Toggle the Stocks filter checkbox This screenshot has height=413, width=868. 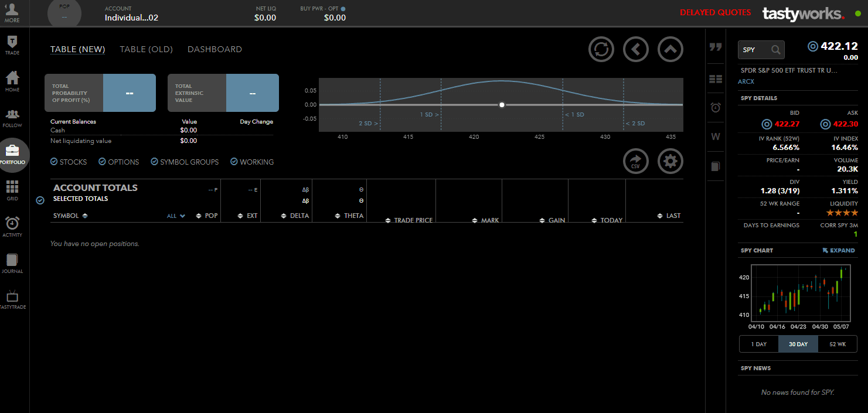[x=55, y=162]
